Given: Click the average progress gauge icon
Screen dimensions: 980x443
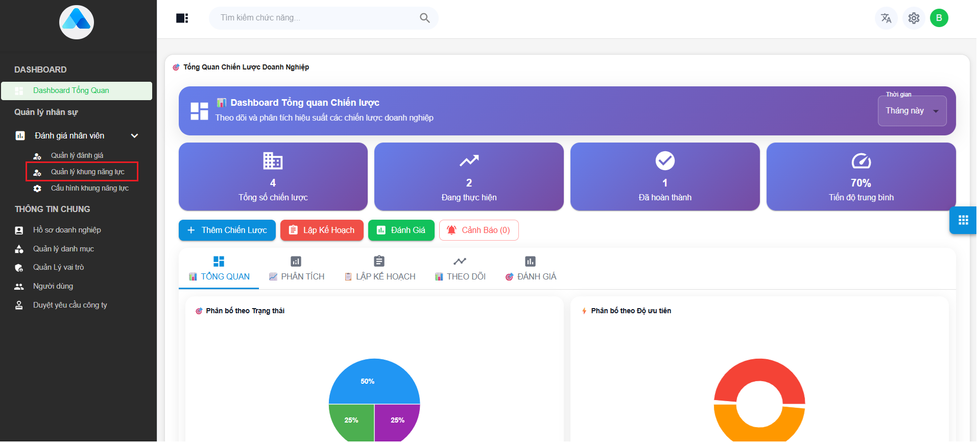Looking at the screenshot, I should click(x=861, y=161).
